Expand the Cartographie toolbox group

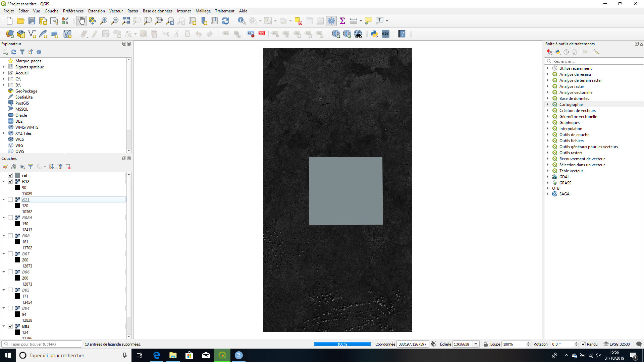[548, 105]
